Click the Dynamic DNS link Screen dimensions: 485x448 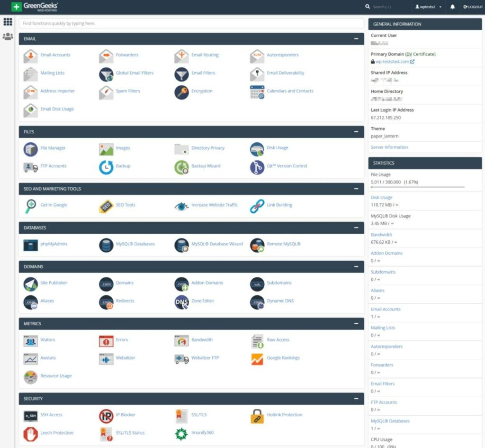coord(280,301)
